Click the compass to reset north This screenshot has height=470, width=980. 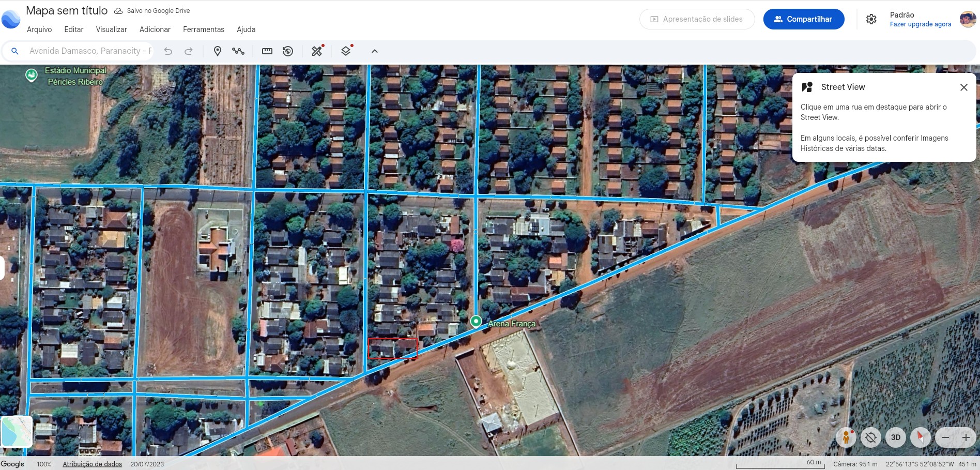coord(920,437)
